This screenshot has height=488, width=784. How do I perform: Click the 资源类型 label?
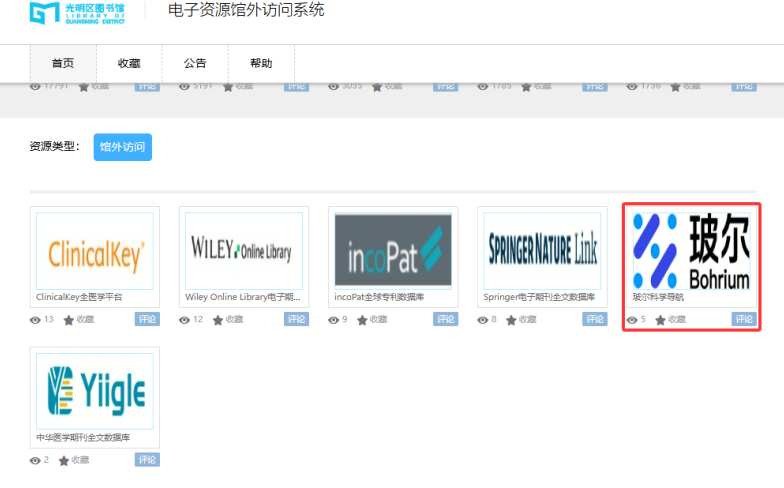54,146
